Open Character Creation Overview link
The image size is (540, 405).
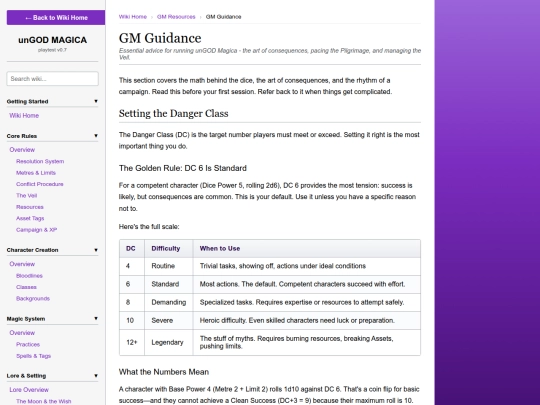click(22, 264)
